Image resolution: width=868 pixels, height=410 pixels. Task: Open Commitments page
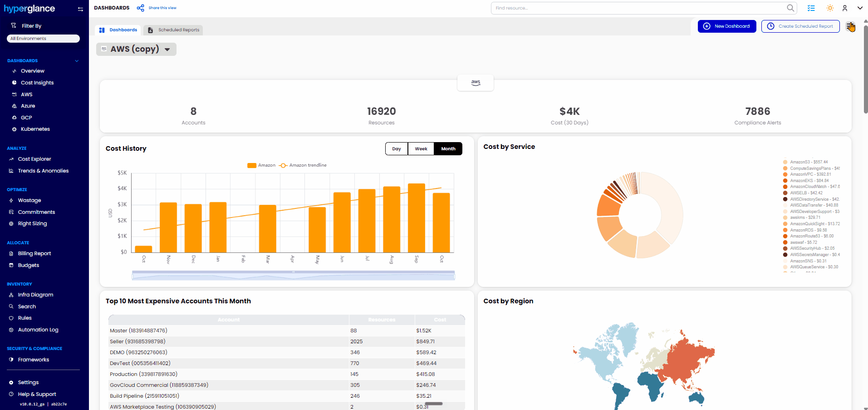click(x=36, y=212)
